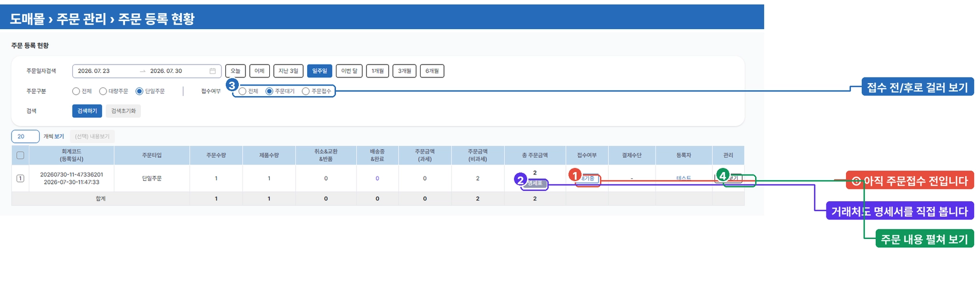Viewport: 980px width, 283px height.
Task: Choose the 일주일 date range
Action: pos(320,71)
